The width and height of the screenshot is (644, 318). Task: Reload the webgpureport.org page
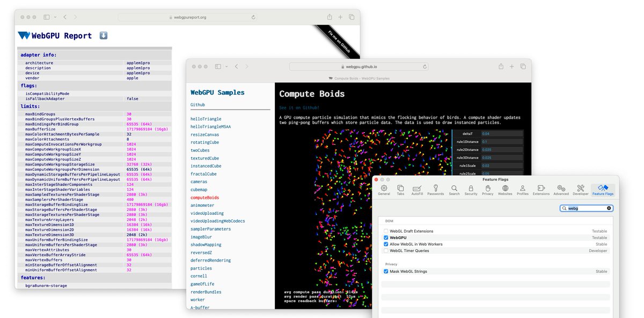tap(253, 17)
